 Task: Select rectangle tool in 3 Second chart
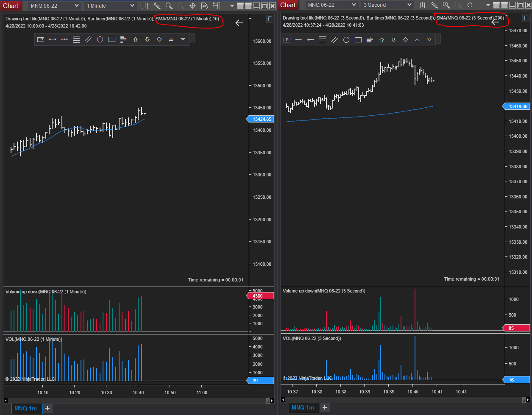(x=358, y=39)
